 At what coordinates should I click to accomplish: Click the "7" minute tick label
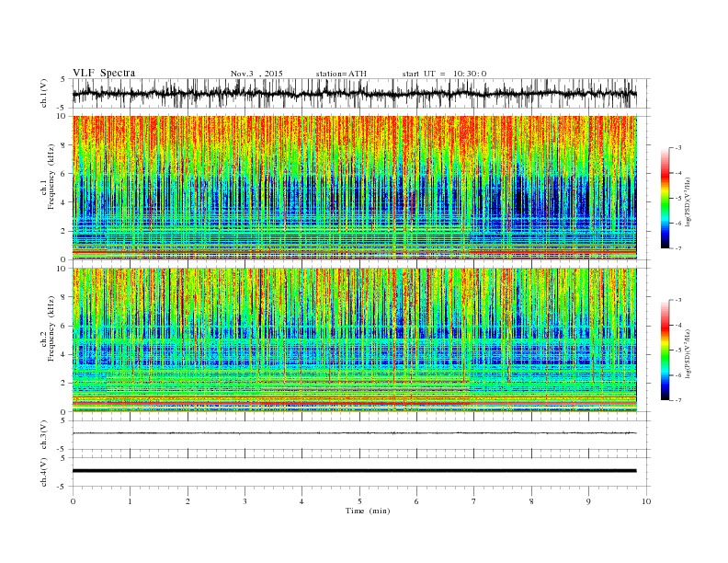(x=474, y=501)
